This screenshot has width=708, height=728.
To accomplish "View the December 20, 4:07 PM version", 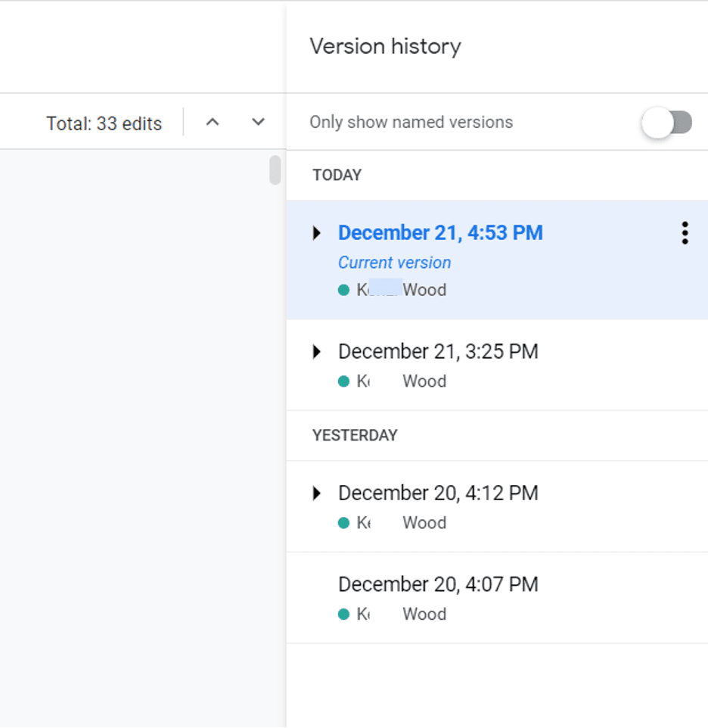I will coord(438,584).
